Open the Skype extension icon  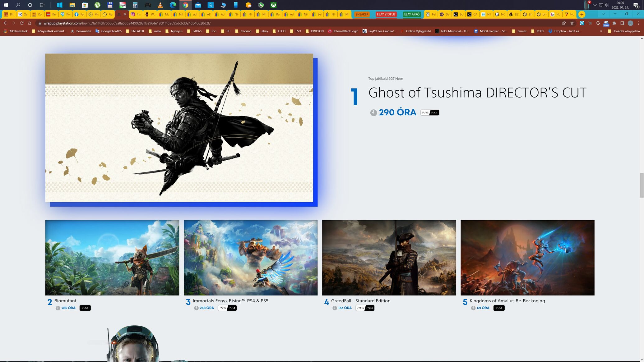coord(582,23)
